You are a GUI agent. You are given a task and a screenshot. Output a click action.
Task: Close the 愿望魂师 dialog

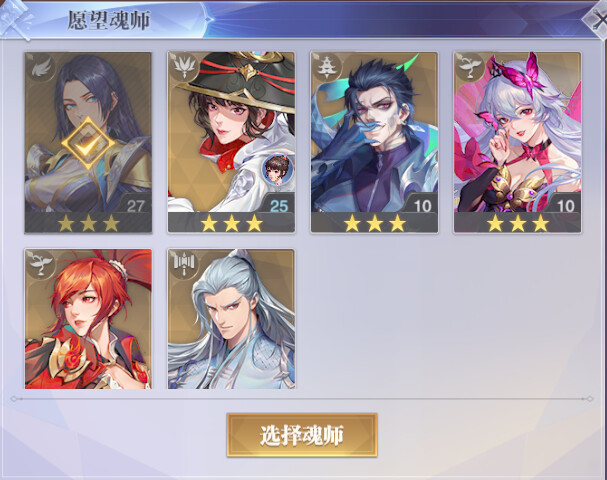(x=597, y=19)
